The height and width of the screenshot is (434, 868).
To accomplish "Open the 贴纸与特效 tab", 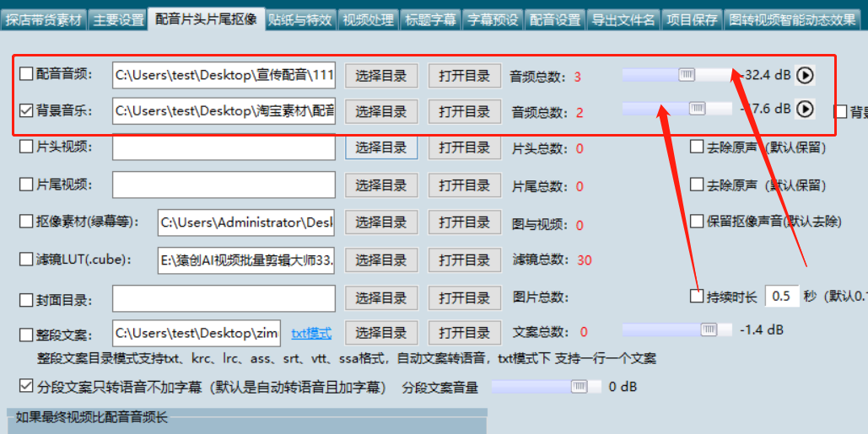I will 300,20.
